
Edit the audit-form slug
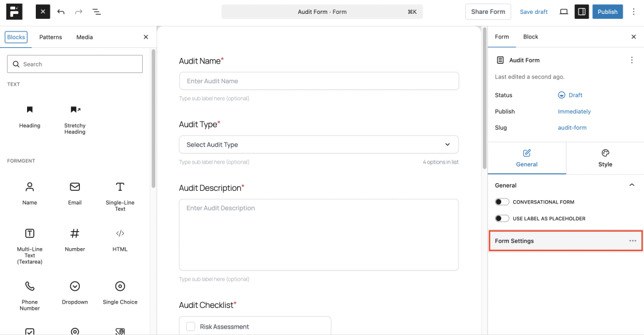point(572,128)
